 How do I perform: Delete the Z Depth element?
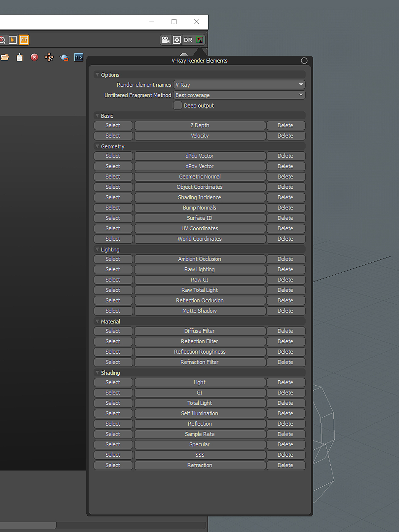click(x=286, y=126)
